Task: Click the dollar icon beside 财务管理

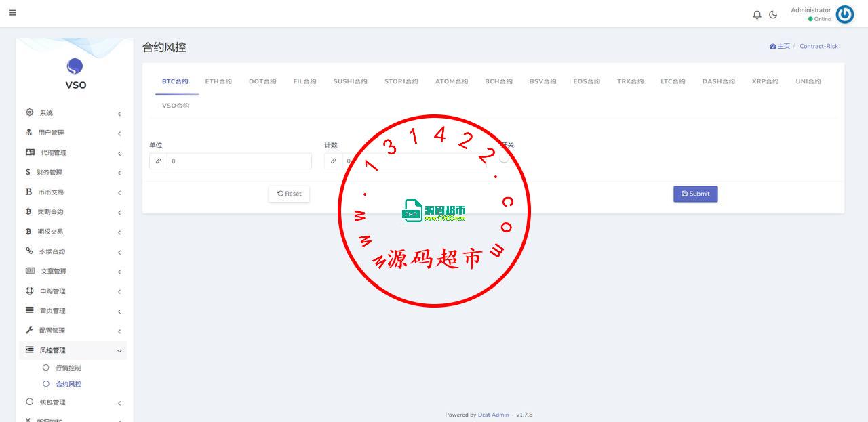Action: point(28,172)
